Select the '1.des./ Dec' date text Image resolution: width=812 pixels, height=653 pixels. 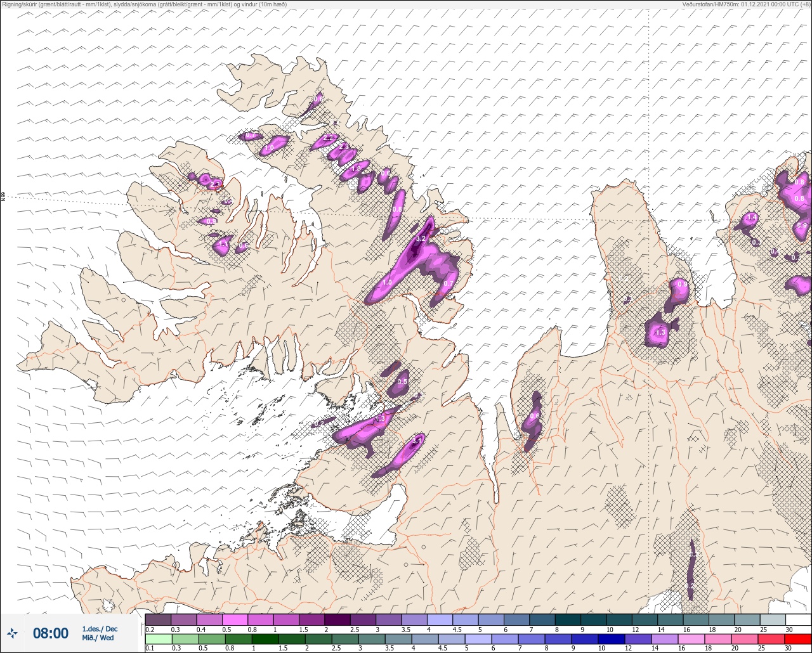point(100,629)
